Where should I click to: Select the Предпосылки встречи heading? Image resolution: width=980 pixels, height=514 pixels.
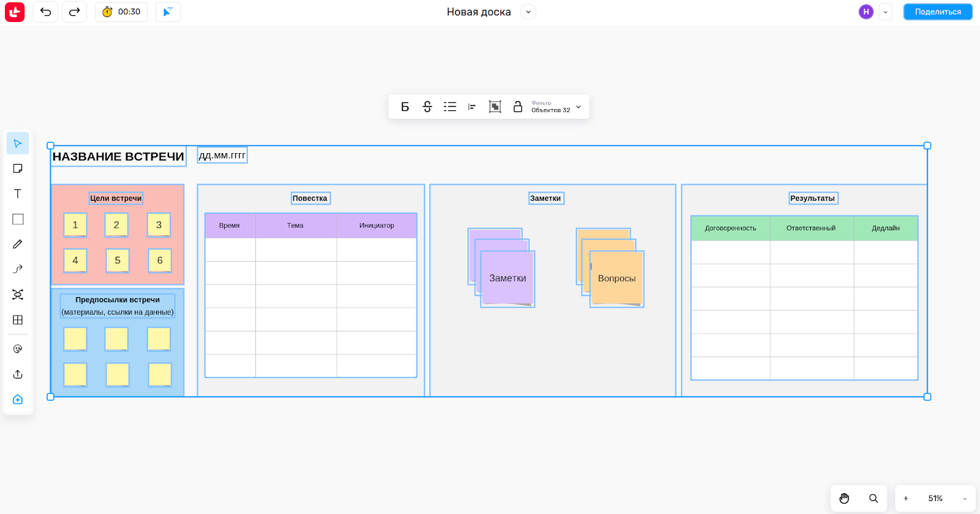[118, 300]
